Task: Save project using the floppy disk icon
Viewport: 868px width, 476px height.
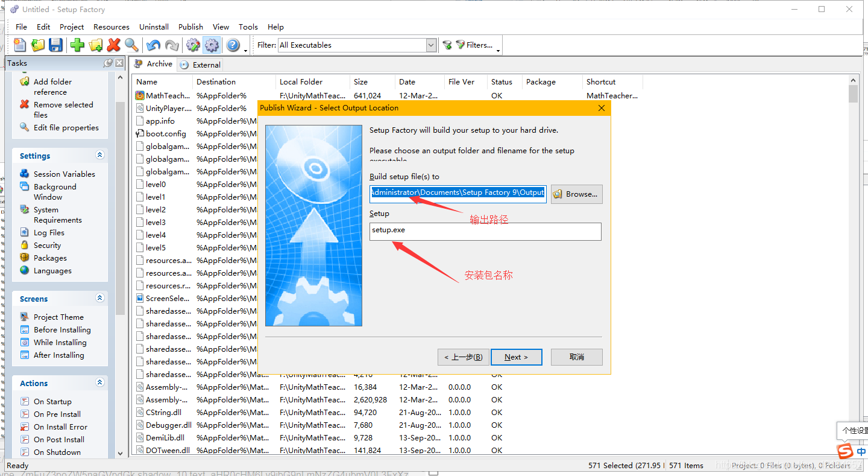Action: (56, 45)
